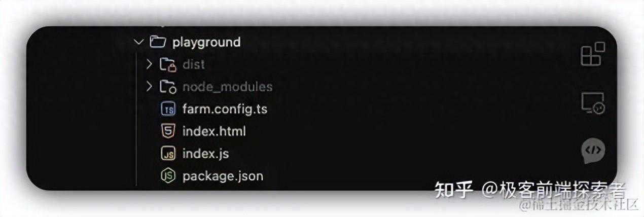Open the farm.config.ts file
The height and width of the screenshot is (217, 644).
point(225,109)
